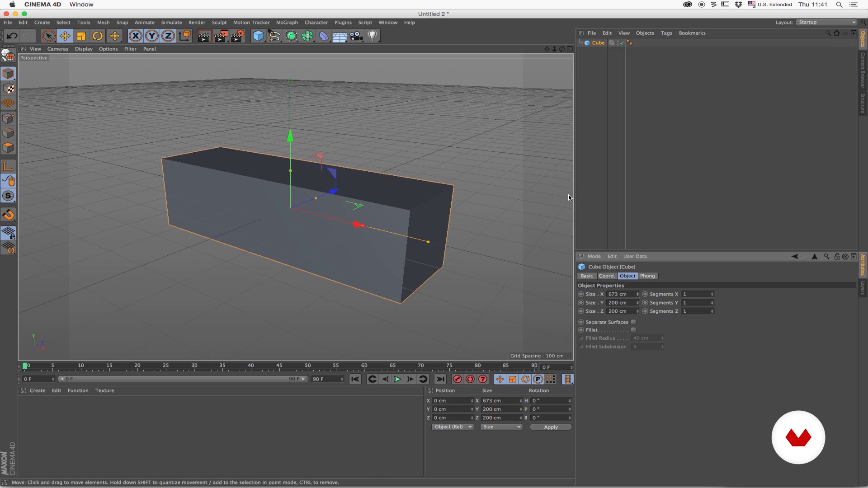Switch to Points mode
Screen dimensions: 868x488
[8, 118]
